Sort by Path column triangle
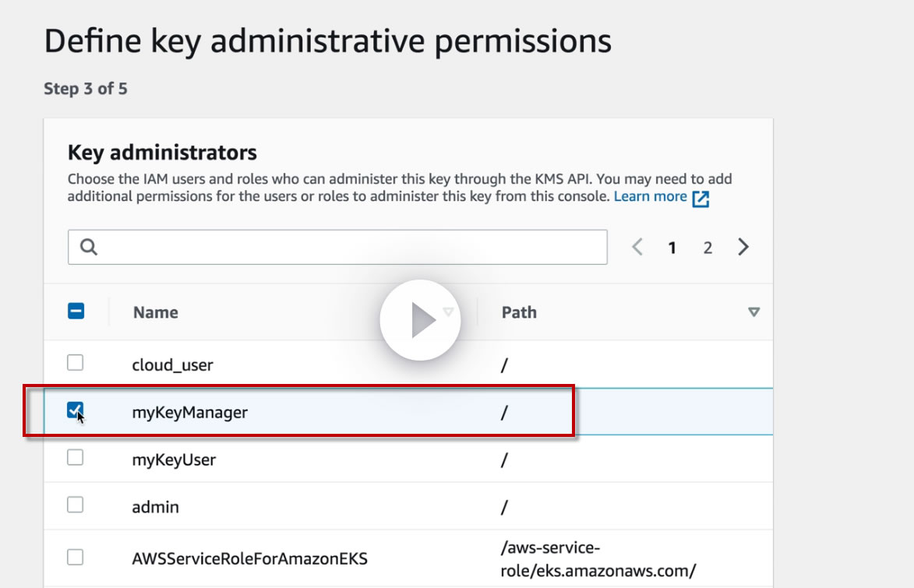 753,312
